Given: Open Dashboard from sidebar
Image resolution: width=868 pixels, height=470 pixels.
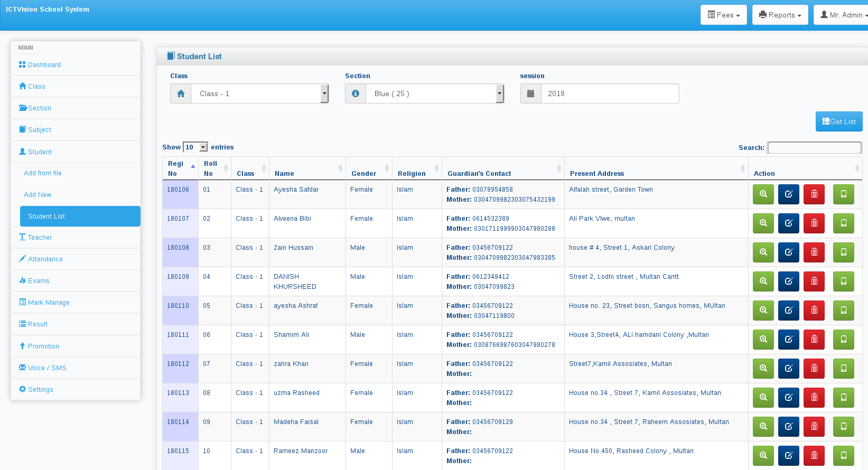Looking at the screenshot, I should tap(76, 65).
